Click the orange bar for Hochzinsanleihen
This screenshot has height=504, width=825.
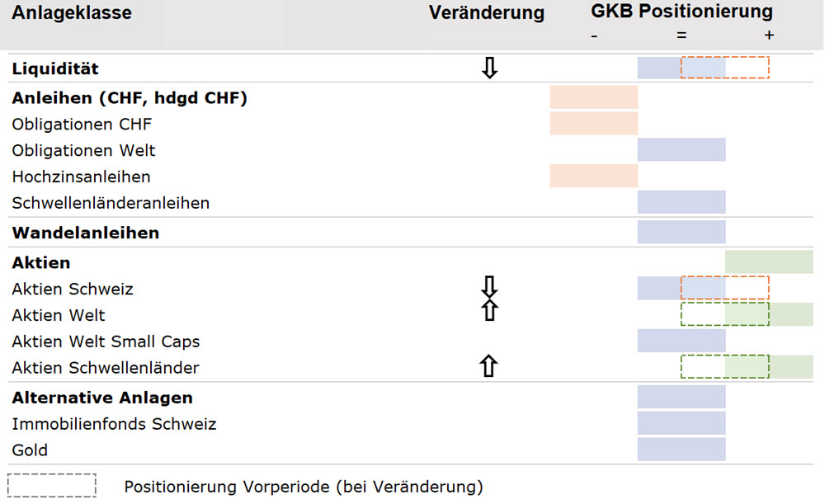[594, 176]
